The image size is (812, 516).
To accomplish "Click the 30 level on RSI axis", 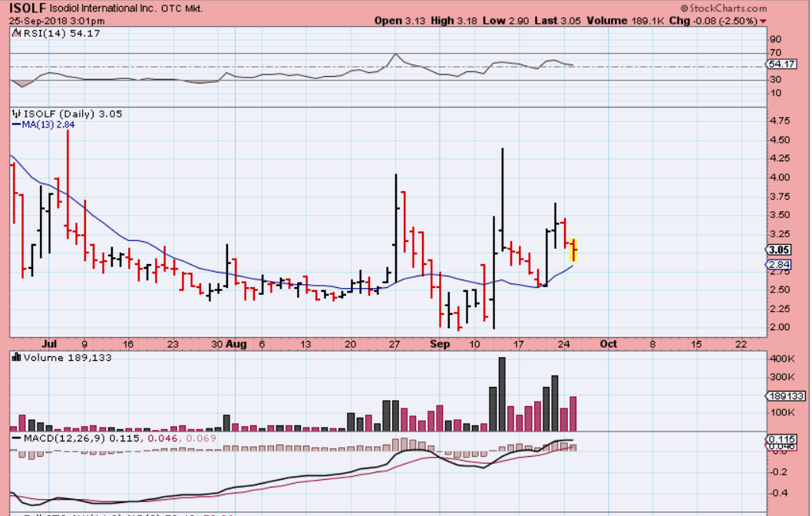I will [776, 79].
